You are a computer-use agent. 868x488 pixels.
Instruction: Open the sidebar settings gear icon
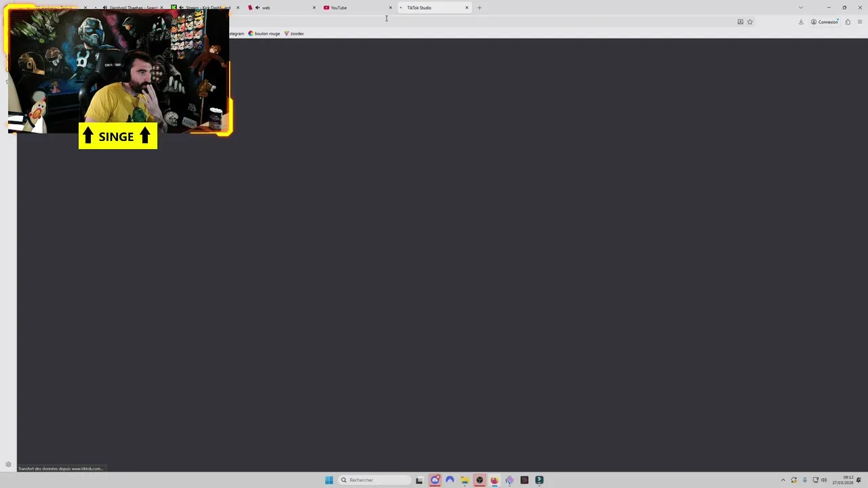(x=8, y=465)
